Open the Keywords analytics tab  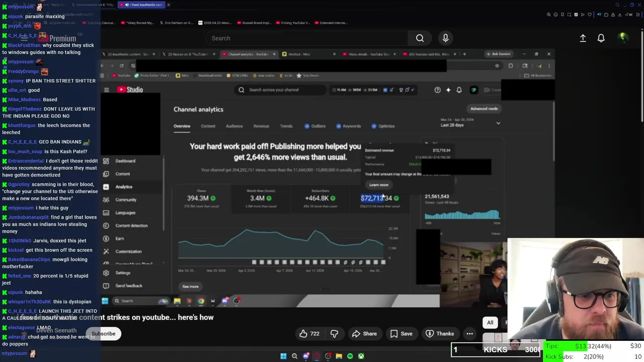(348, 126)
